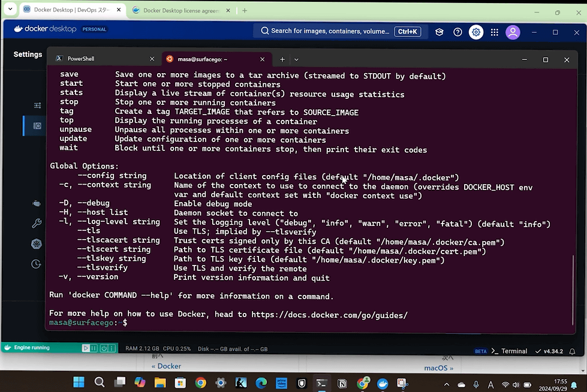Click the https://docs.docker.com/go/guides/ URL text
The image size is (587, 392).
pos(329,315)
